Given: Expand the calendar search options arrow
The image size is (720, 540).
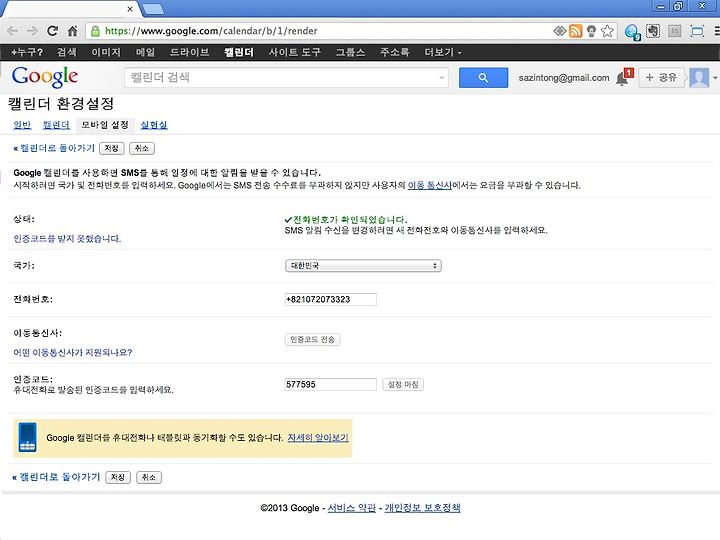Looking at the screenshot, I should pos(442,78).
